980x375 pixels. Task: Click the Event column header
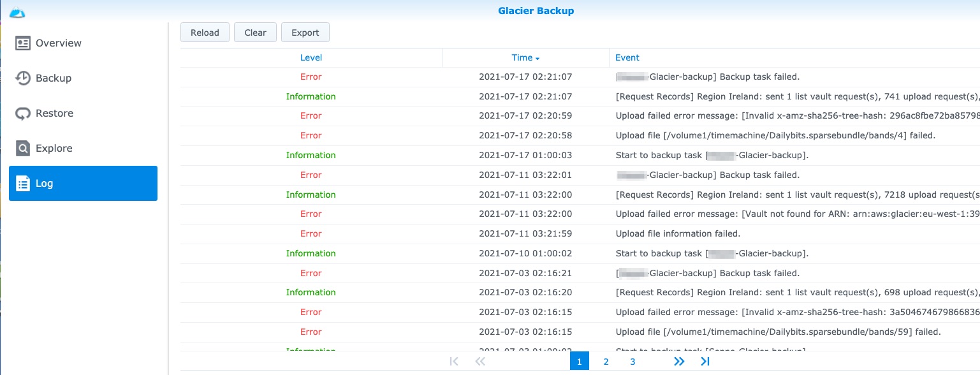coord(627,57)
